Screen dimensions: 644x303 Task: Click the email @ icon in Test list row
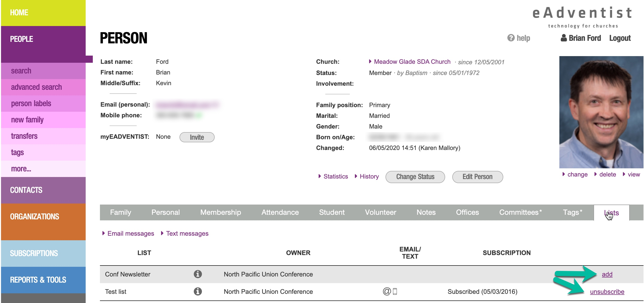click(387, 291)
